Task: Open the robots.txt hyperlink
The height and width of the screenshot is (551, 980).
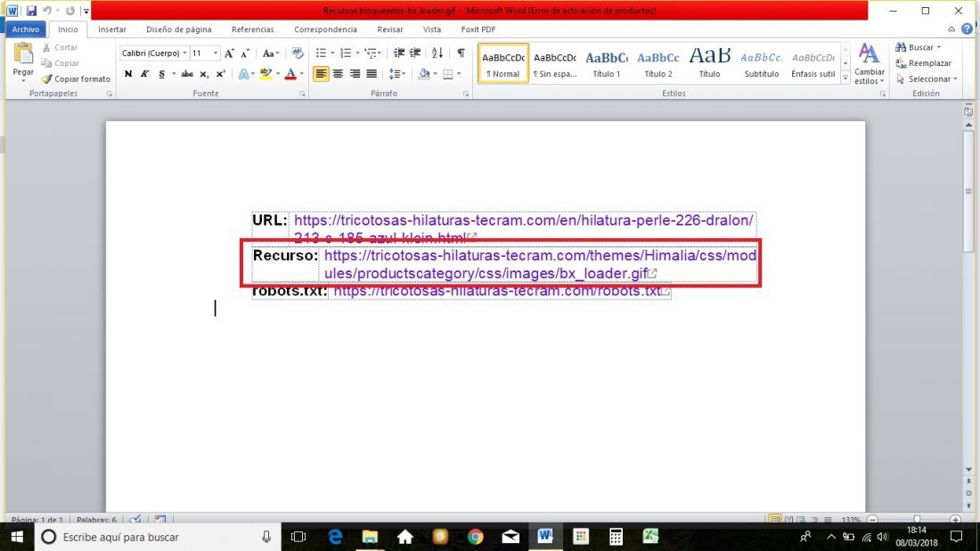Action: (x=497, y=292)
